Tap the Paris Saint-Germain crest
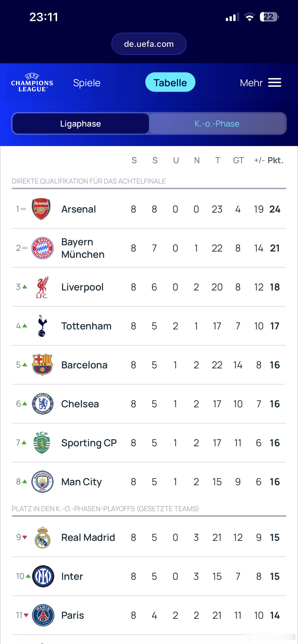 (43, 615)
